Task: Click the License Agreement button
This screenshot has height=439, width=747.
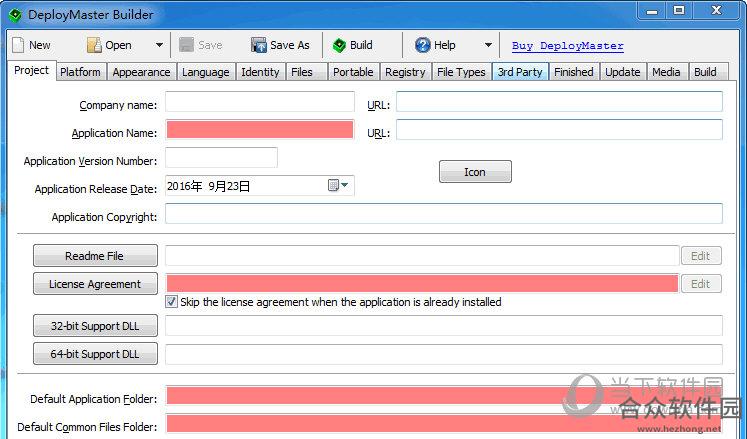Action: (95, 284)
